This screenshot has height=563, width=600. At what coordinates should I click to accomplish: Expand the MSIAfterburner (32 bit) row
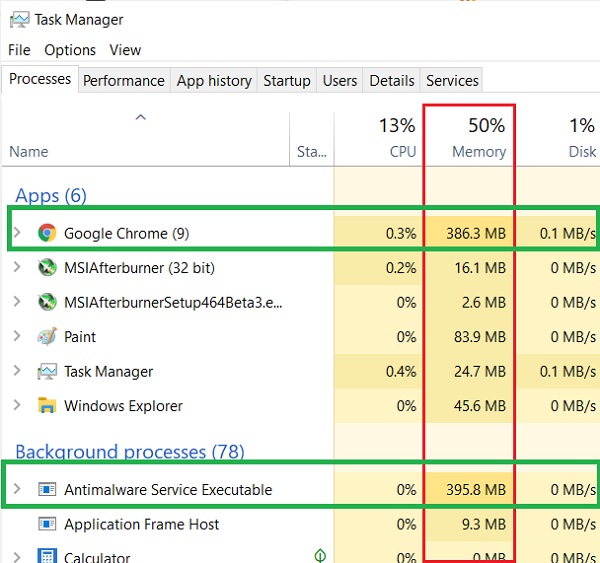(x=17, y=267)
